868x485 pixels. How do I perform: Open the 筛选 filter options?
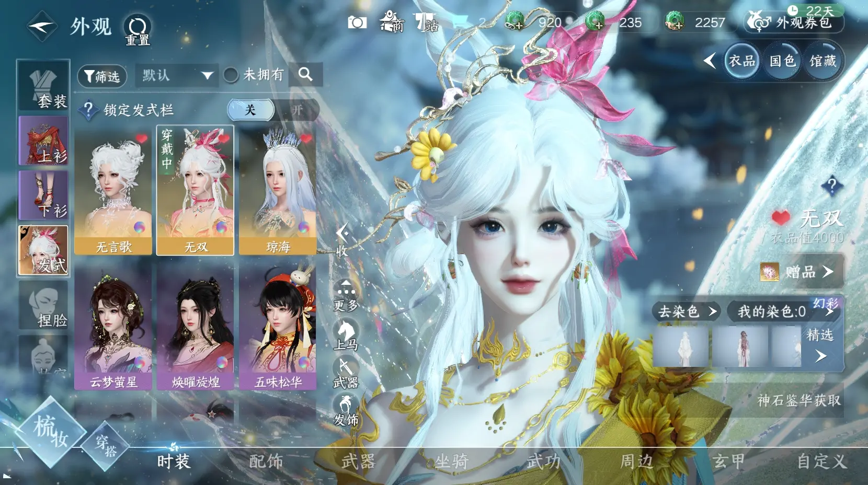tap(102, 76)
